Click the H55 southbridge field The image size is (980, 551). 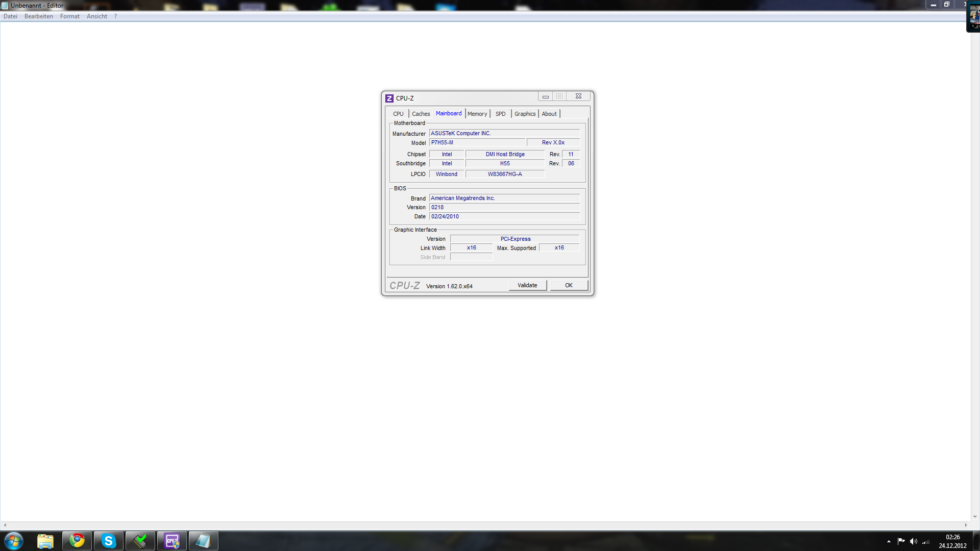point(505,163)
